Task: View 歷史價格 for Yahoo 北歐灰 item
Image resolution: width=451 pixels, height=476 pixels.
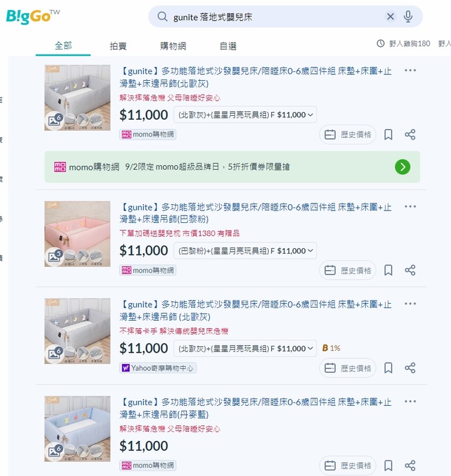Action: (x=348, y=368)
